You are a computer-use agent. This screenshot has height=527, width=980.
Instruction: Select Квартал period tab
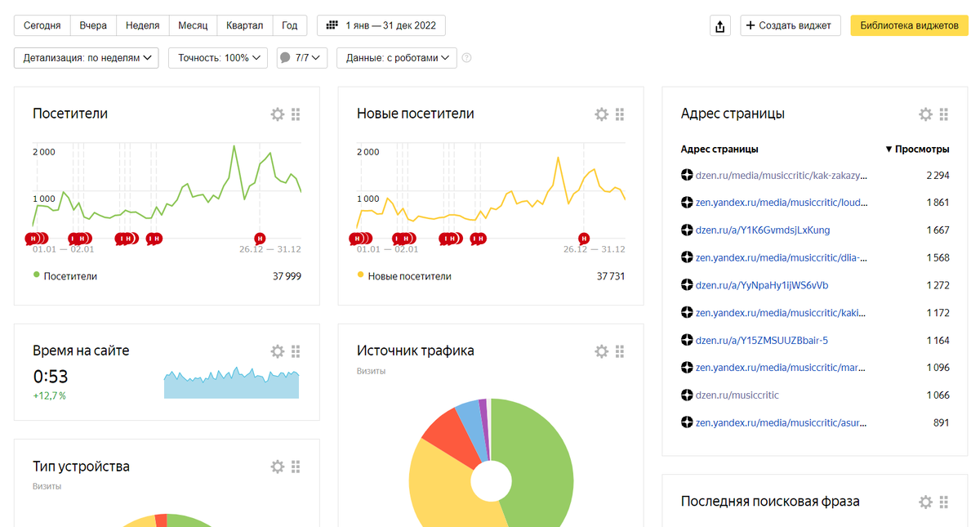245,25
